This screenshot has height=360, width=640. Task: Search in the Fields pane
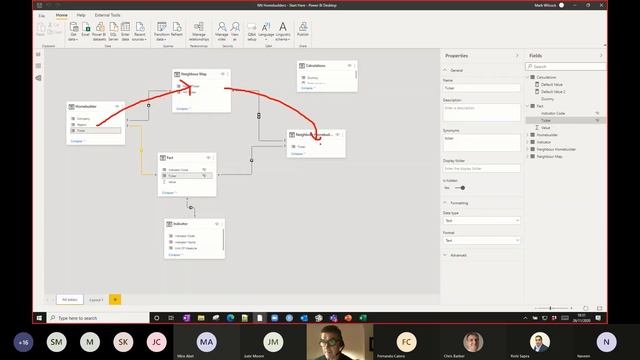coord(566,66)
